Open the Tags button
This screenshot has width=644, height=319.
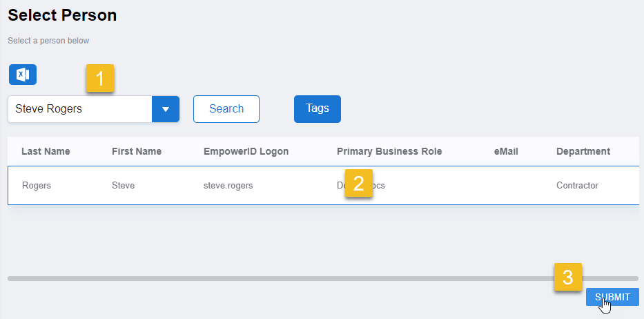317,109
